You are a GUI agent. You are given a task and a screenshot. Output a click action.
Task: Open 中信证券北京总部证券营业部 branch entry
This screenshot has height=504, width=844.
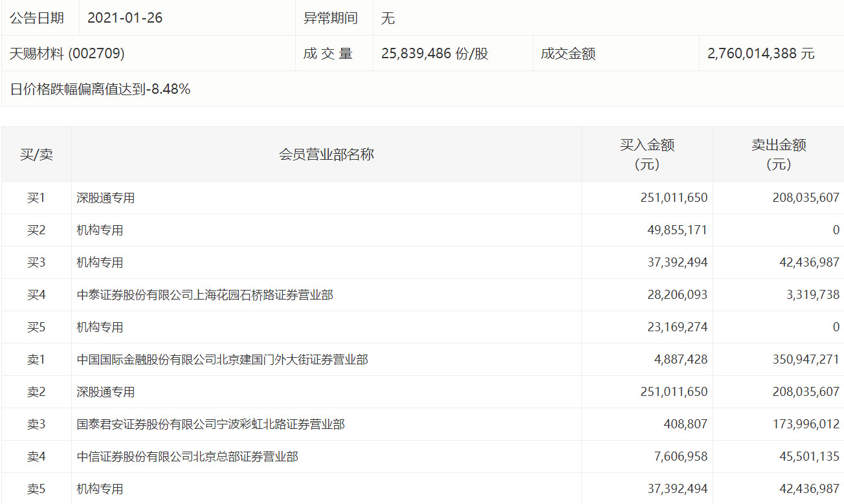pyautogui.click(x=187, y=457)
